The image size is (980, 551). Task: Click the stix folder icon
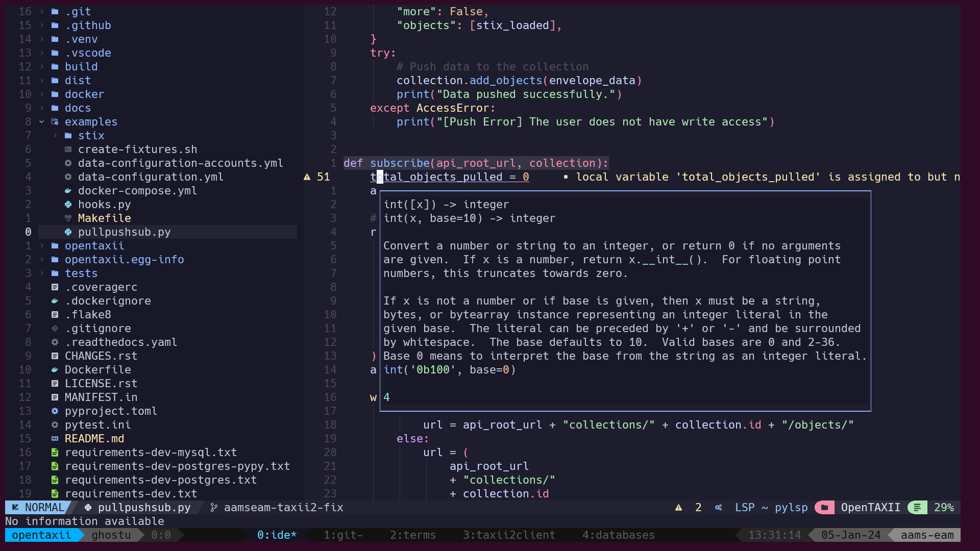[x=68, y=136]
